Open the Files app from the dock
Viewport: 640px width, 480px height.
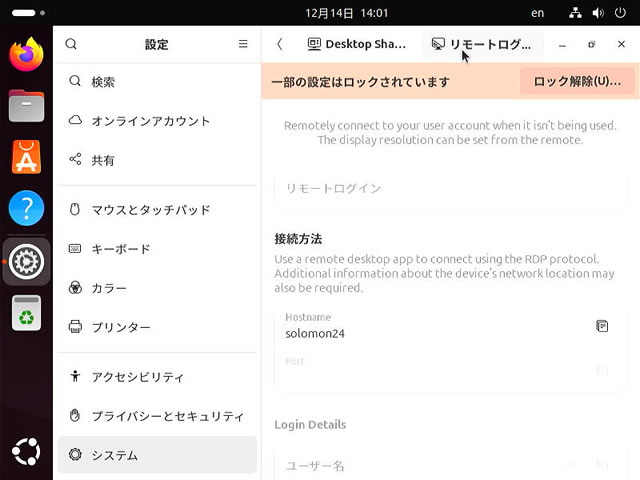pos(27,105)
